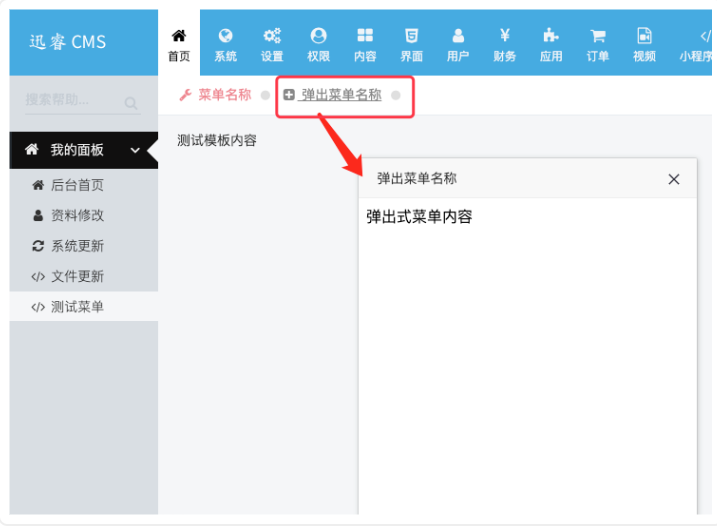Click the plus icon beside 弹出菜单名称

pos(289,95)
